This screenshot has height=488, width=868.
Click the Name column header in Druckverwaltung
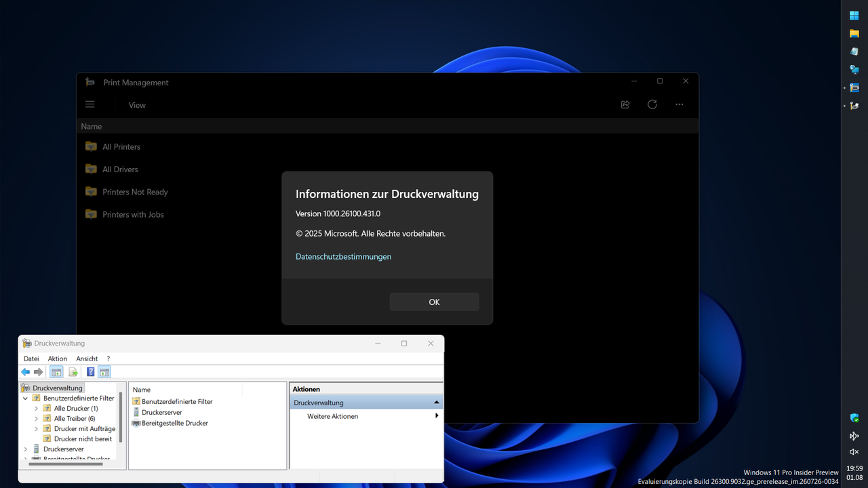click(x=142, y=390)
